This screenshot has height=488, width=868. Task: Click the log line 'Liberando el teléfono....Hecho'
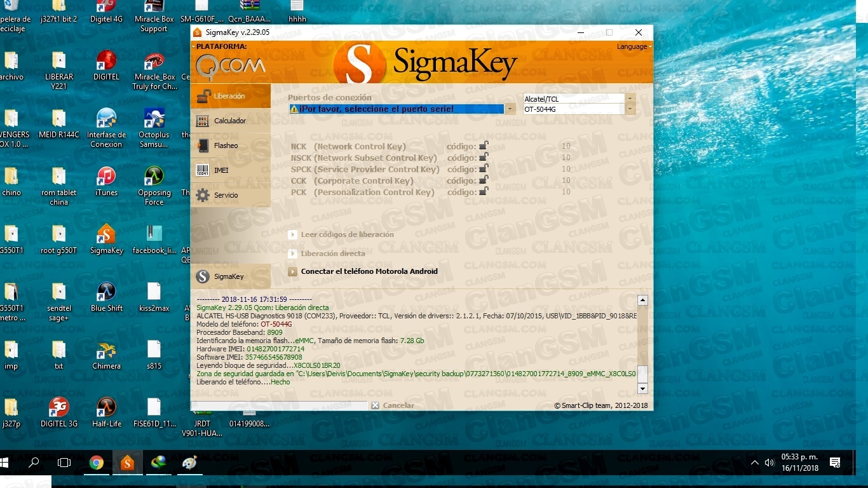pyautogui.click(x=243, y=382)
